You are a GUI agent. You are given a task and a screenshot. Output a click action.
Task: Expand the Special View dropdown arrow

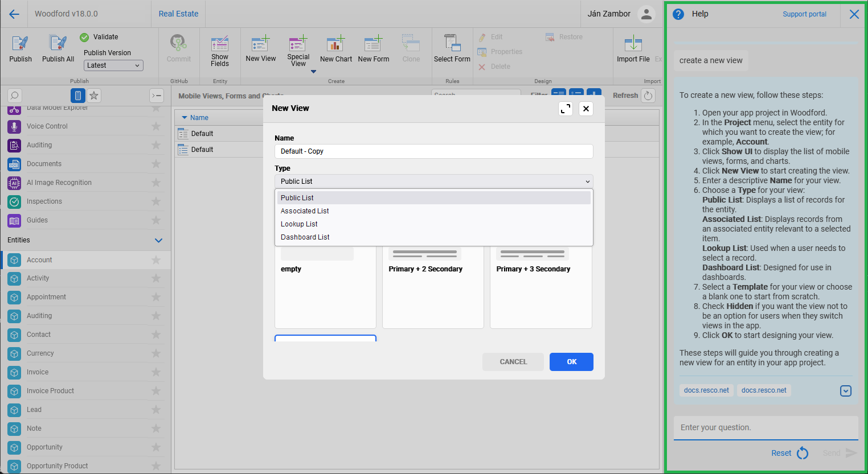[313, 72]
